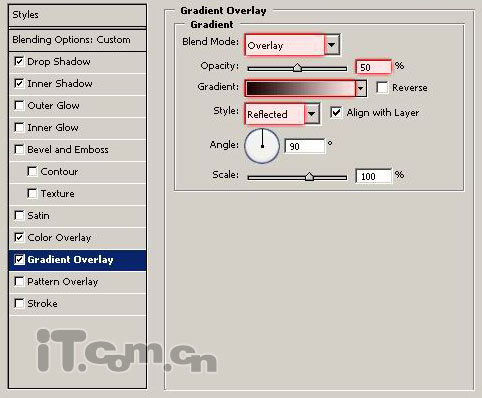Select the Stroke style label
Image resolution: width=482 pixels, height=398 pixels.
pyautogui.click(x=42, y=304)
